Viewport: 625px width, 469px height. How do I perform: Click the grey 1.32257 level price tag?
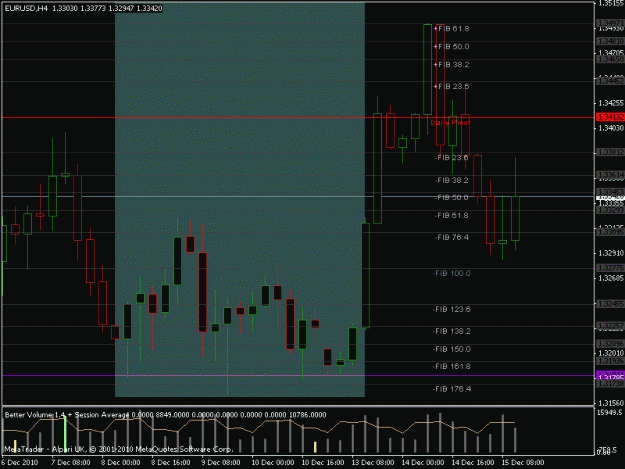pyautogui.click(x=610, y=326)
